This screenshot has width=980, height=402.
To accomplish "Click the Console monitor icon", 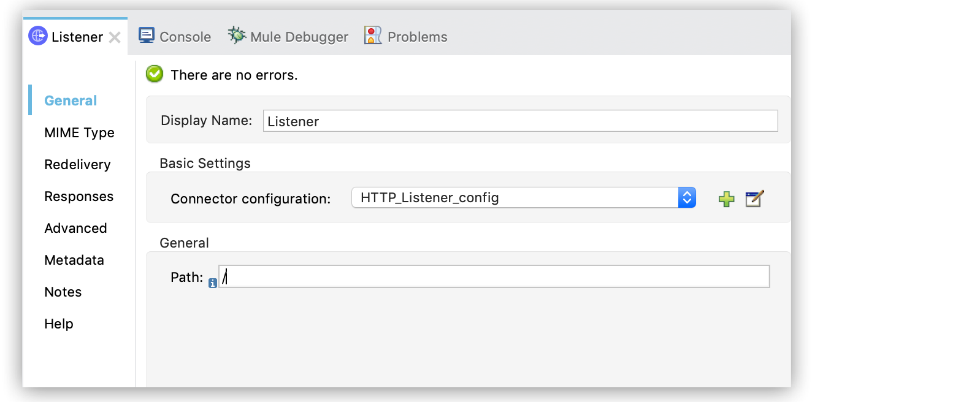I will [x=147, y=36].
